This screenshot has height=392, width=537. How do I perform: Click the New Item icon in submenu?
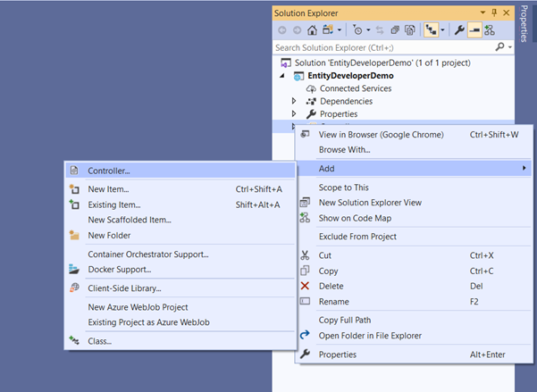[74, 189]
